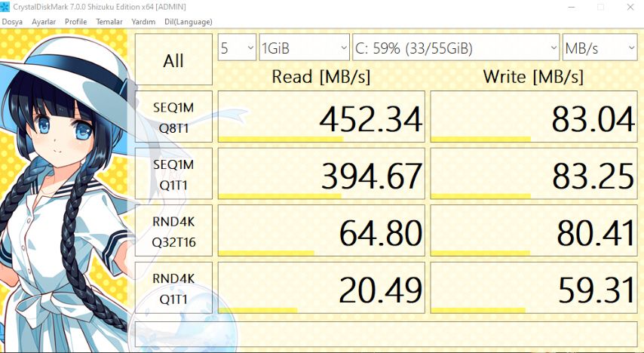
Task: Close the CrystalDiskMark window
Action: [x=630, y=7]
